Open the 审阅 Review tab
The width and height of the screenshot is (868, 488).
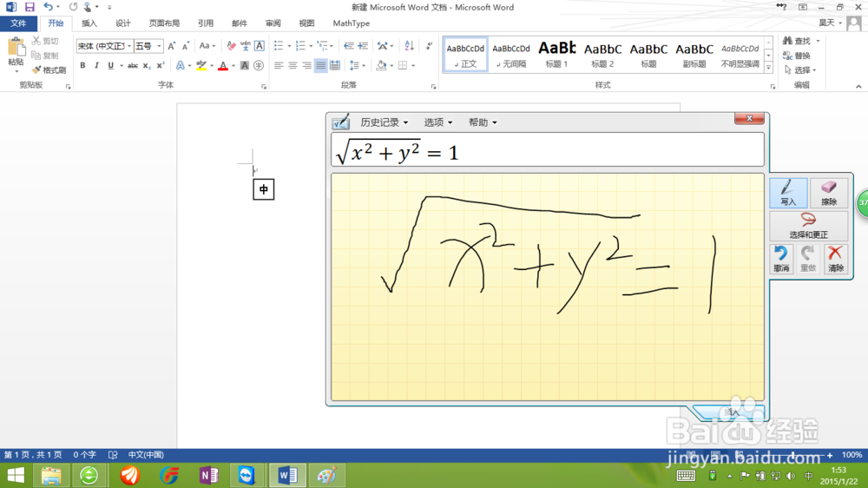[x=273, y=23]
